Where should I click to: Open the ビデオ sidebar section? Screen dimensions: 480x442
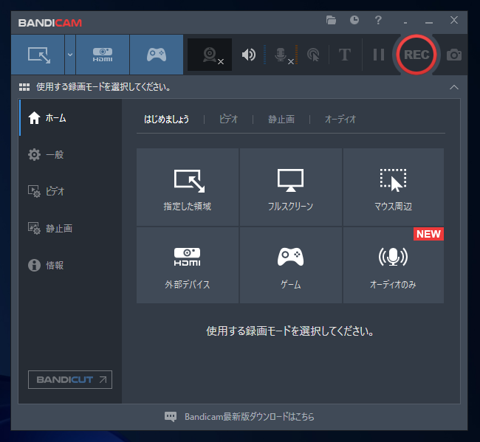point(70,191)
